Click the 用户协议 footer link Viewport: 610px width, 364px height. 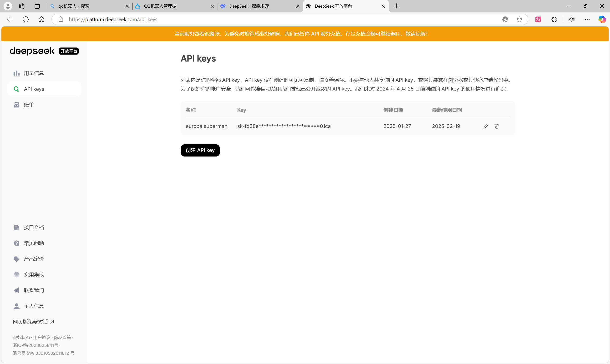42,337
